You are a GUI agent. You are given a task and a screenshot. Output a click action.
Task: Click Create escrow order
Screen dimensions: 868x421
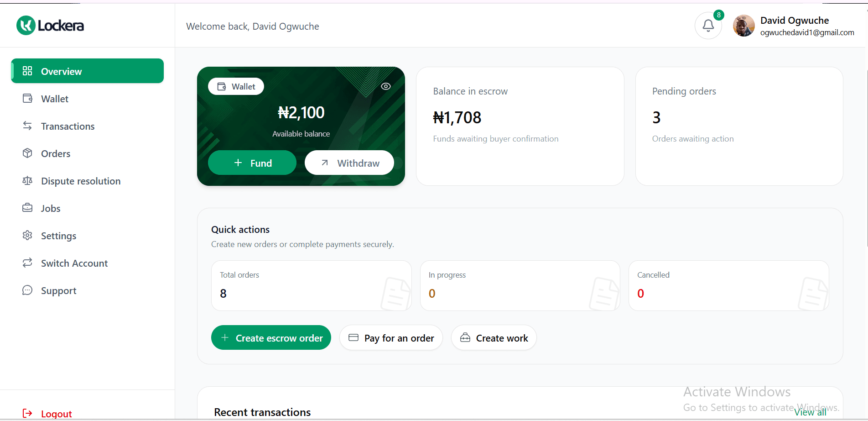point(271,337)
